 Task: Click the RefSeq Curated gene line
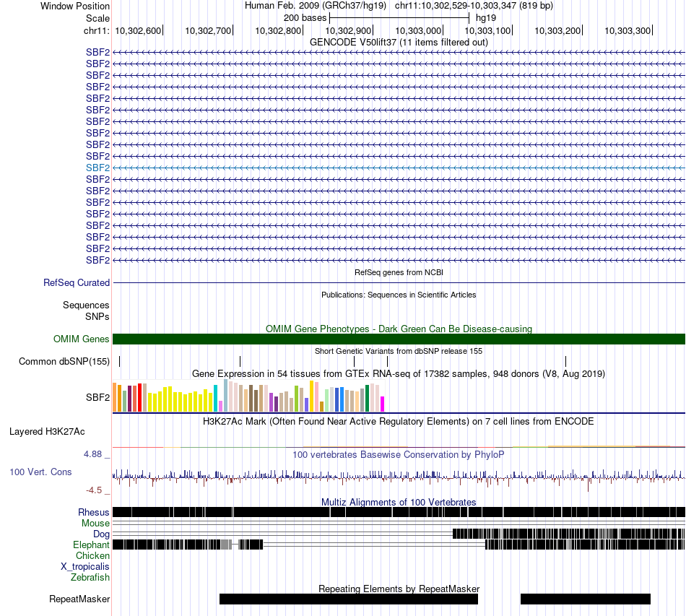click(x=399, y=282)
